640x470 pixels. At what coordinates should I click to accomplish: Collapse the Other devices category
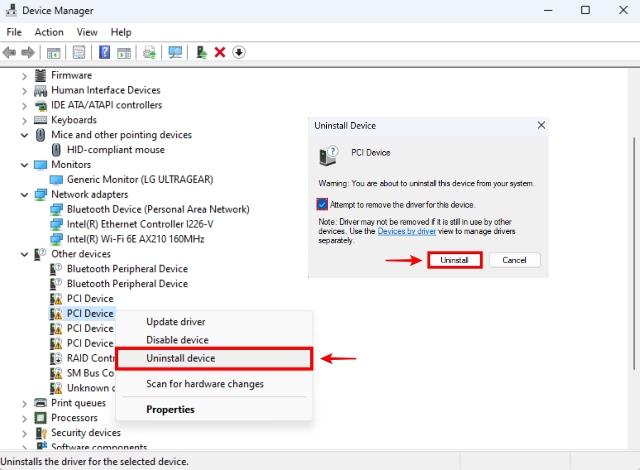click(25, 254)
